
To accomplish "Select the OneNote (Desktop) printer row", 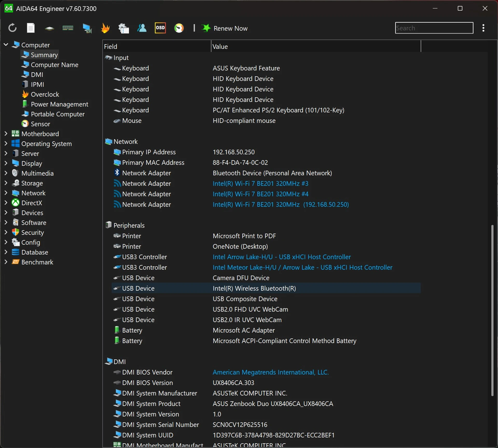I will [x=266, y=246].
